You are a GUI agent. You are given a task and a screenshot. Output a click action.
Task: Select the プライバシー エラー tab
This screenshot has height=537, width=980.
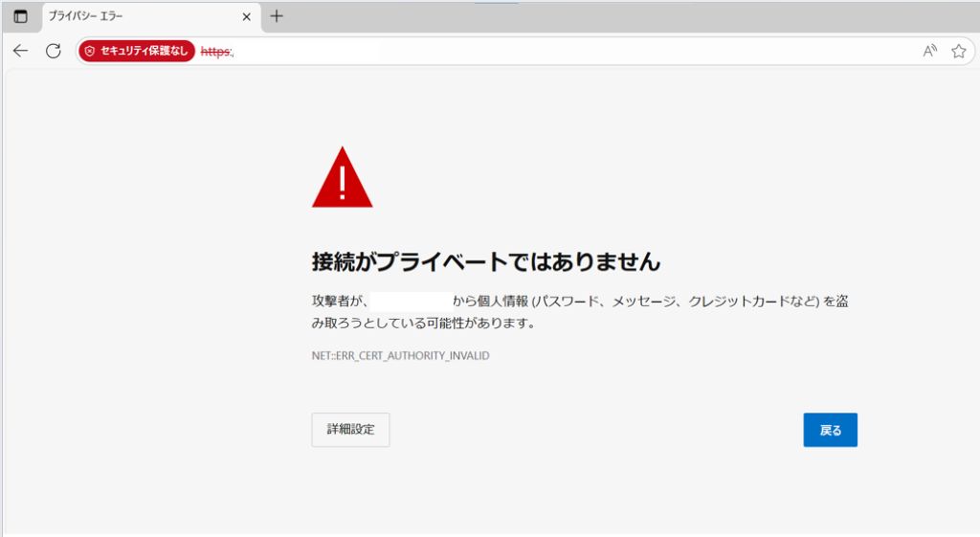tap(150, 17)
